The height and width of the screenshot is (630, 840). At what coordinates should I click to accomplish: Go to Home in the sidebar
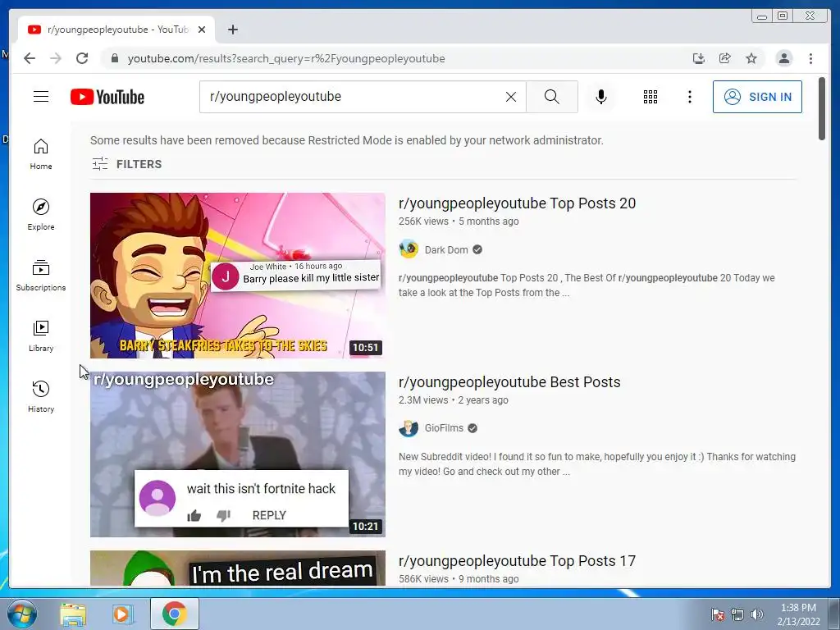41,154
